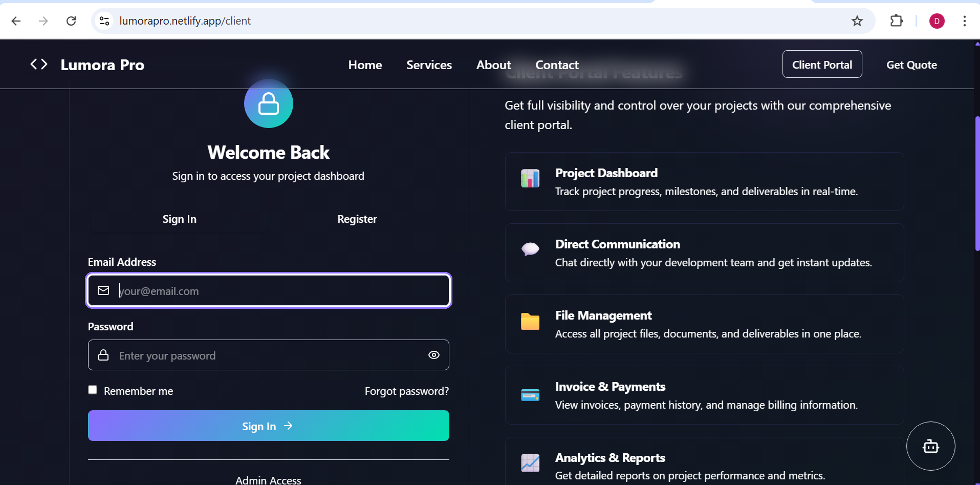Click the bar chart icon for Project Dashboard
The image size is (980, 485).
(530, 178)
